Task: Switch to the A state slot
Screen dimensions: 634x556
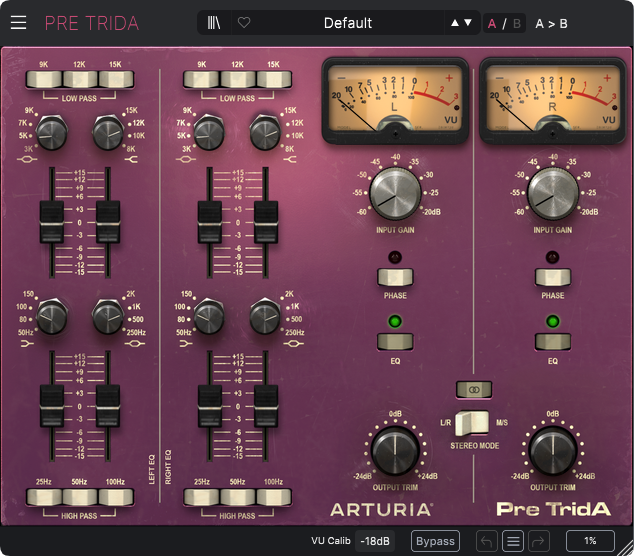Action: [492, 23]
